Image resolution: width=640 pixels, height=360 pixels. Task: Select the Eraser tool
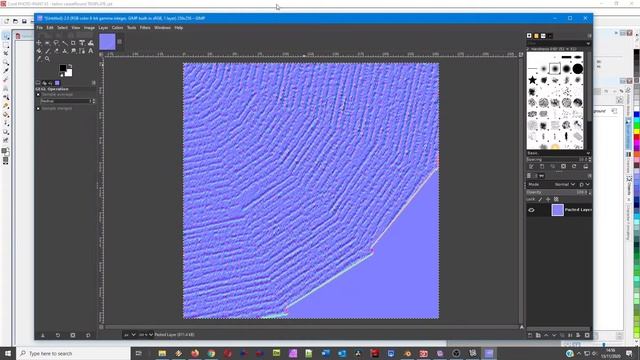56,51
